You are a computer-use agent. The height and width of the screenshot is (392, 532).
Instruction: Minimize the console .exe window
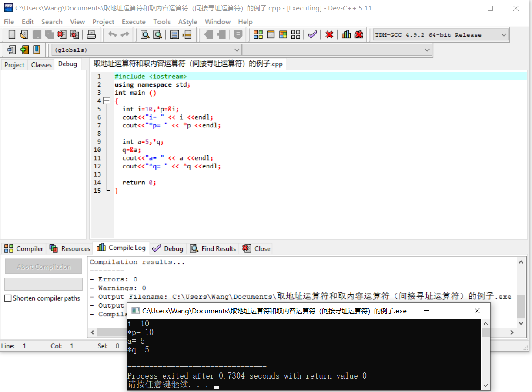point(426,311)
